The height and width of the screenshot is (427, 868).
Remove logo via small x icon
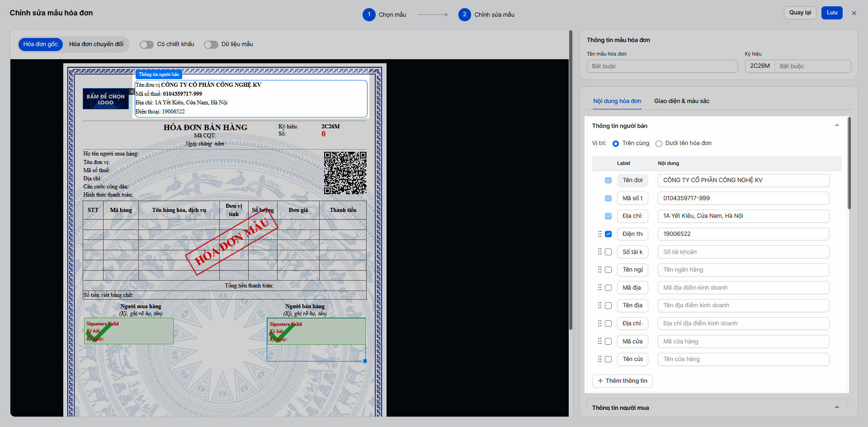pyautogui.click(x=132, y=91)
